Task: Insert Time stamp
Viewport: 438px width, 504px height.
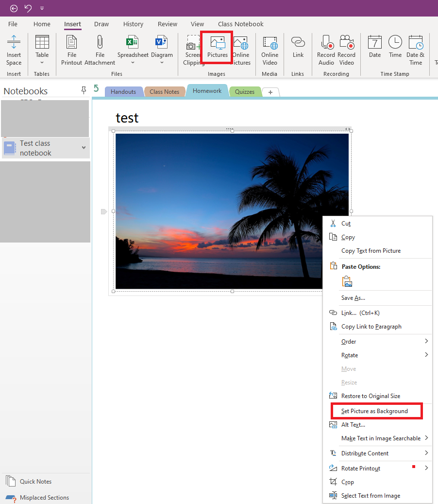Action: [x=395, y=47]
